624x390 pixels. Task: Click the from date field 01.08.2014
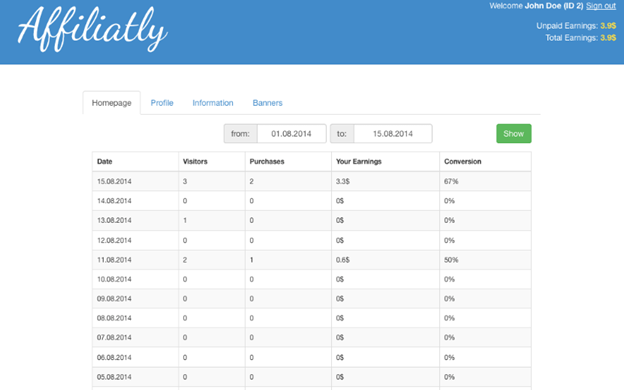click(292, 134)
